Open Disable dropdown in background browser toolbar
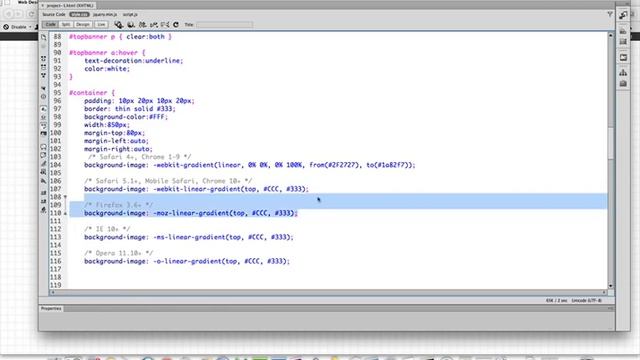 [18, 27]
